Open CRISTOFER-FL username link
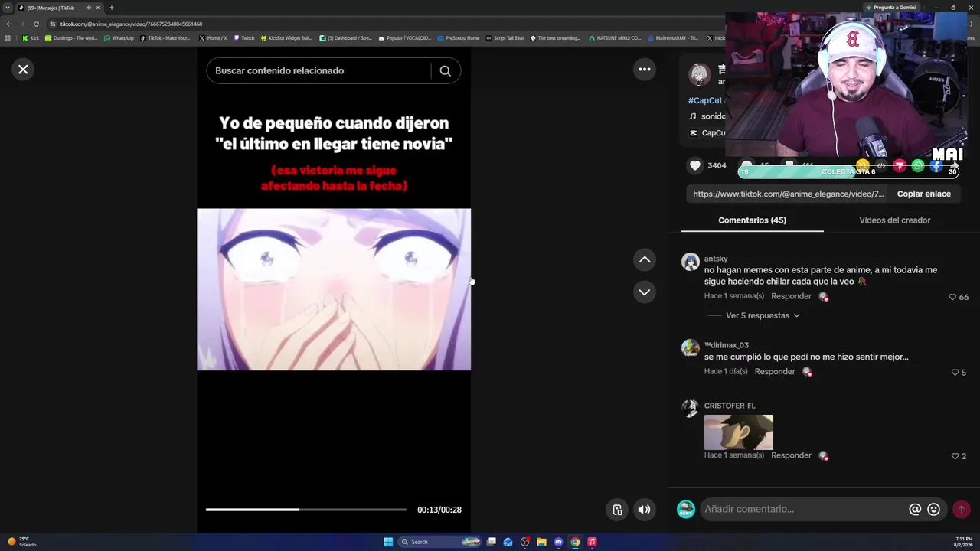Image resolution: width=980 pixels, height=551 pixels. click(x=730, y=406)
